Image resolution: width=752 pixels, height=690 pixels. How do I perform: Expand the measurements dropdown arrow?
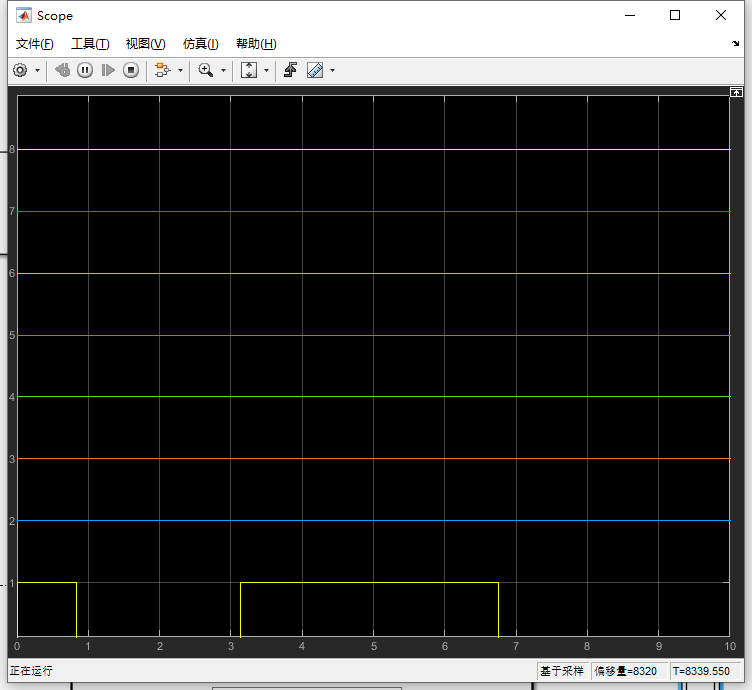[332, 70]
